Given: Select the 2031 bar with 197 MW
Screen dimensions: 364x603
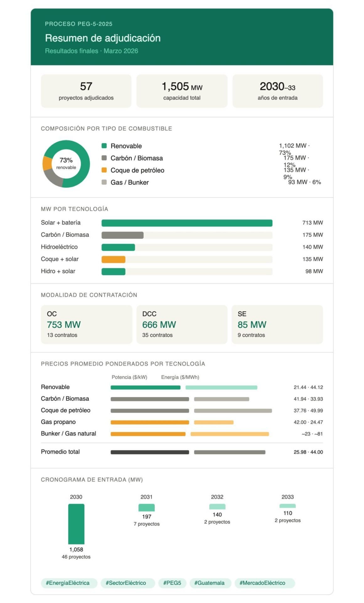Looking at the screenshot, I should click(147, 508).
